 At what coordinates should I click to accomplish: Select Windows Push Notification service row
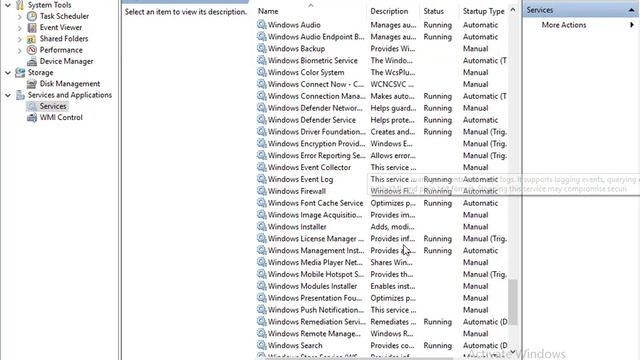point(382,309)
